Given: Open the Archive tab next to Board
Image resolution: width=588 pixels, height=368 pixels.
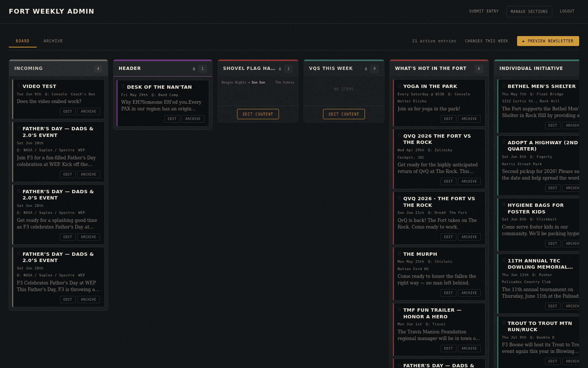Looking at the screenshot, I should (53, 41).
